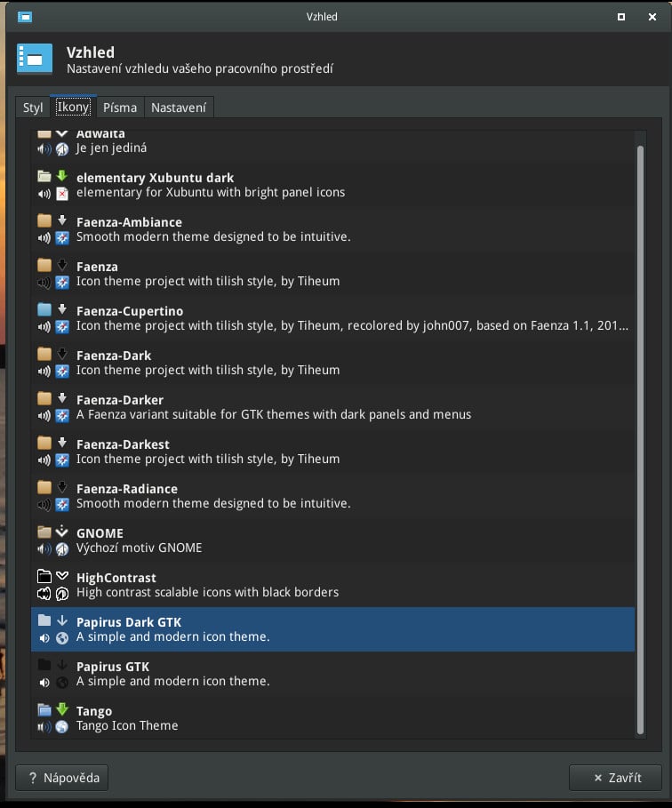Open the Písma tab
Image resolution: width=672 pixels, height=808 pixels.
tap(119, 108)
